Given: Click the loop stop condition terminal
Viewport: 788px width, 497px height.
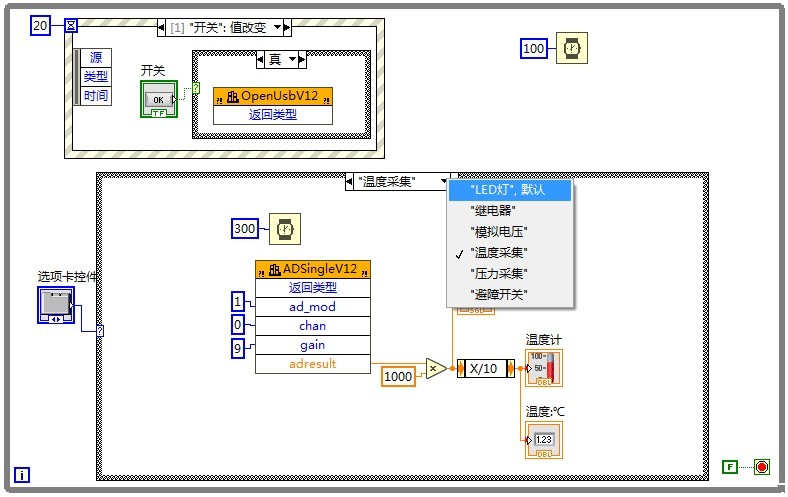Looking at the screenshot, I should coord(761,467).
